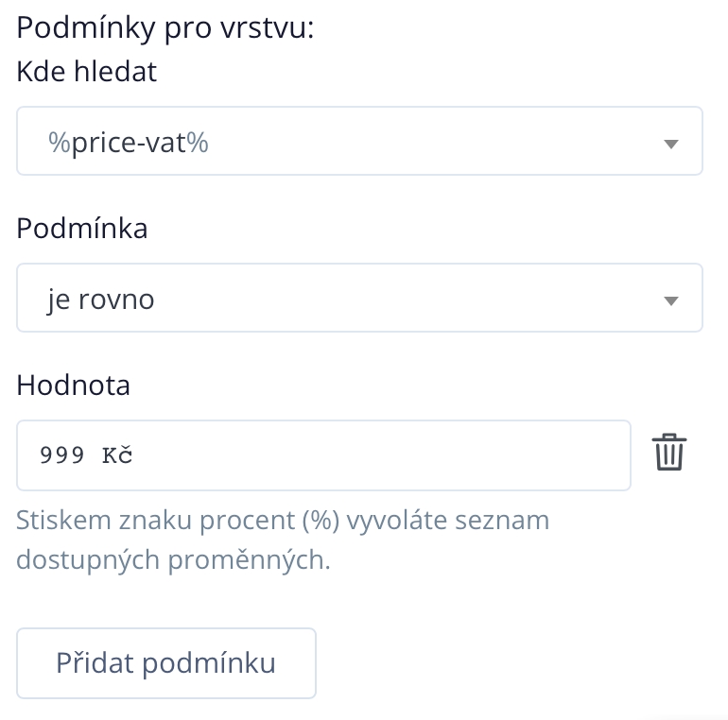Click the arrow of the %price-vat% dropdown
The image size is (728, 720).
pos(671,144)
